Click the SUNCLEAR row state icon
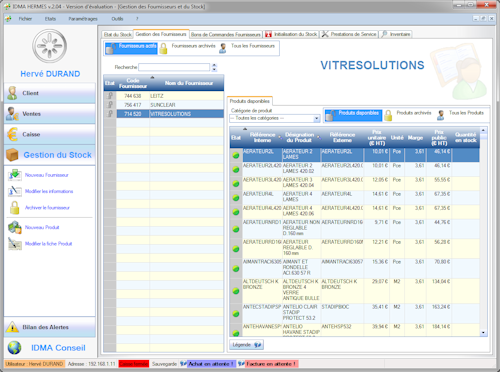Viewport: 500px width, 372px height. (110, 105)
